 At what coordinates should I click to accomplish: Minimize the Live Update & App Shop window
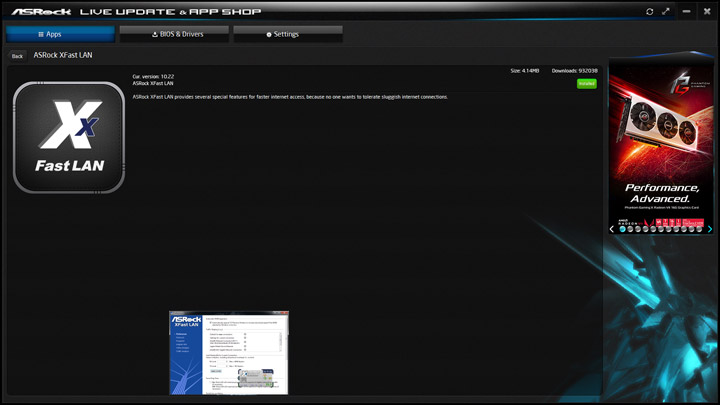click(x=686, y=11)
